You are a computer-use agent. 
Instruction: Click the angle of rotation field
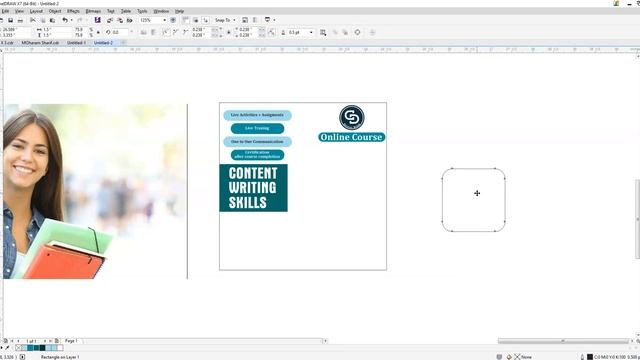click(x=120, y=32)
